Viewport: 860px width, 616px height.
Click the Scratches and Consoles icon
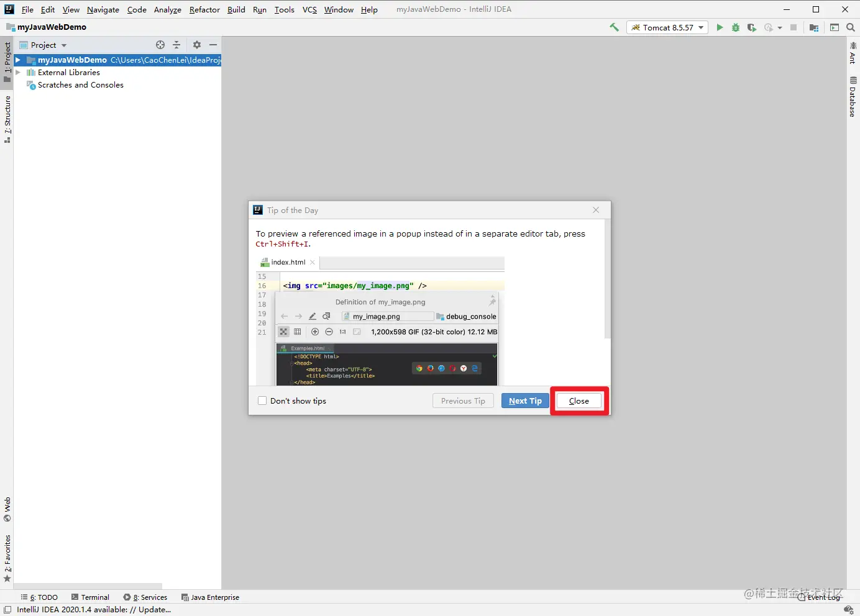tap(30, 85)
